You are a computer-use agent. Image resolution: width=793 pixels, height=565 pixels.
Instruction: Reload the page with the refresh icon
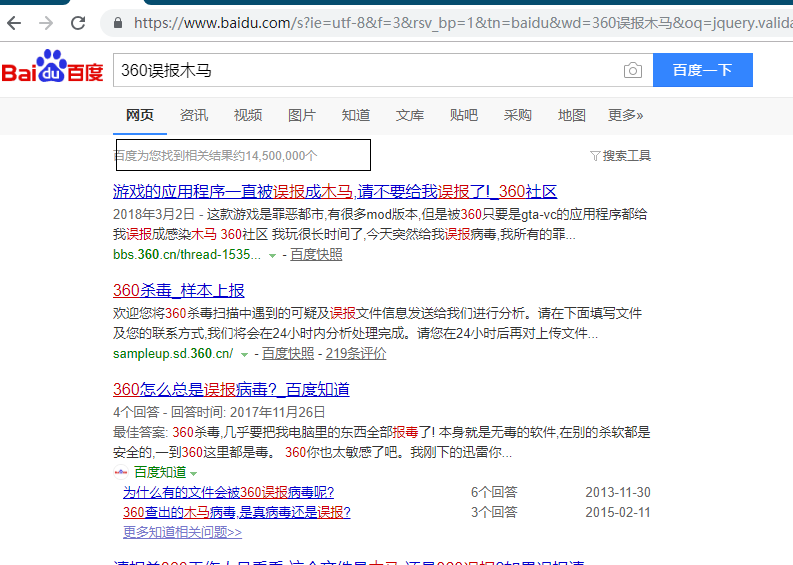tap(78, 23)
